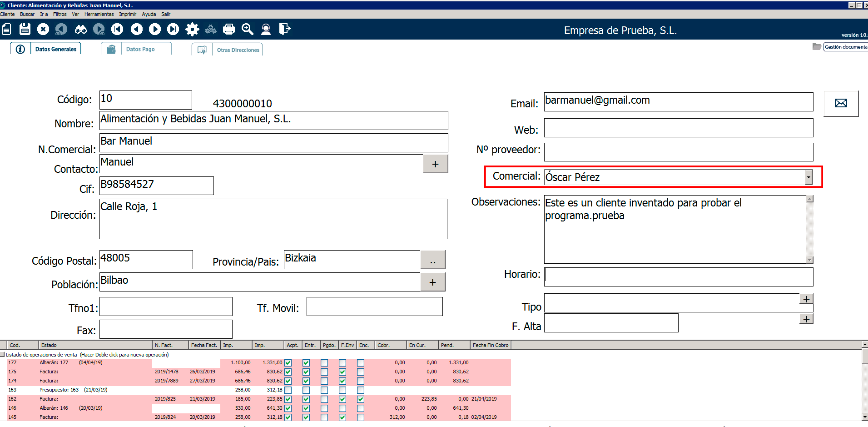
Task: Click the plus button beside Contacto
Action: pyautogui.click(x=435, y=164)
